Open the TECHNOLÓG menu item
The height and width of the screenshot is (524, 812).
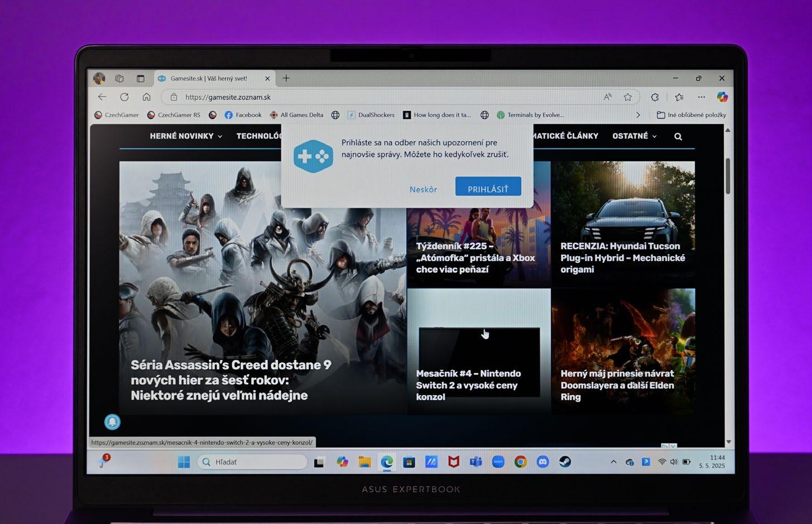(x=259, y=136)
